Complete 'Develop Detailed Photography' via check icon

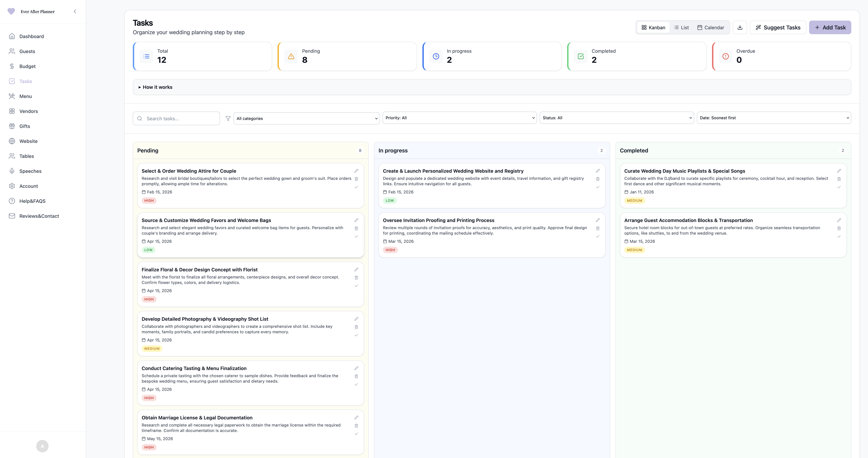pos(356,335)
